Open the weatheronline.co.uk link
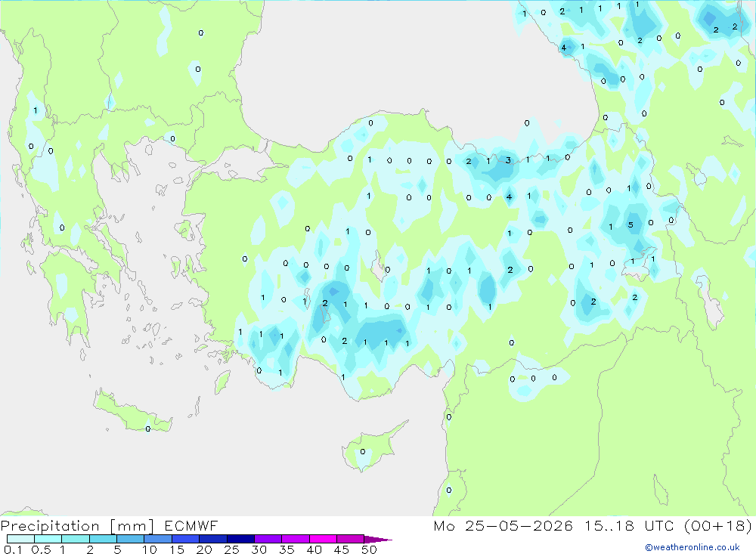Screen dimensions: 756x554 point(692,547)
